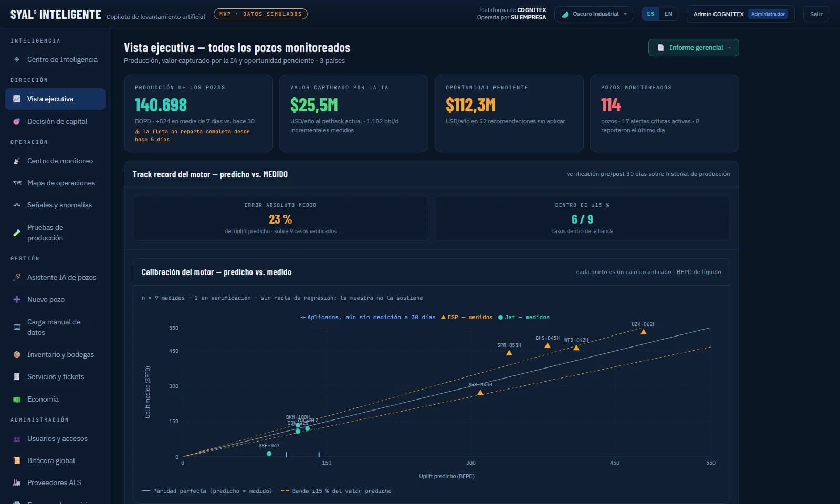This screenshot has height=504, width=840.
Task: Open the Informe gerencial menu button
Action: (x=694, y=47)
